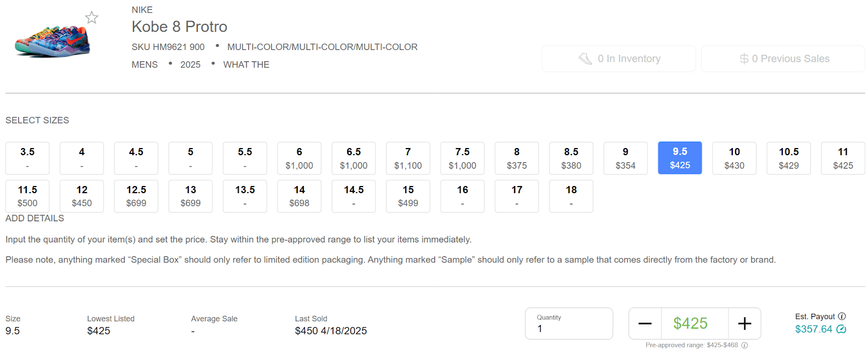Decrease price with the minus button
The image size is (868, 352).
(645, 324)
